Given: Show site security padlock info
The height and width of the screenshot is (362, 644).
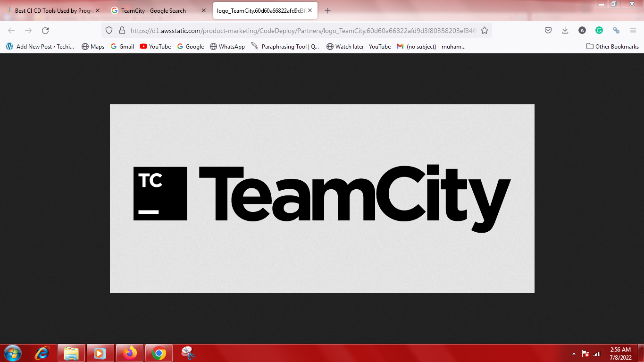Looking at the screenshot, I should click(122, 30).
